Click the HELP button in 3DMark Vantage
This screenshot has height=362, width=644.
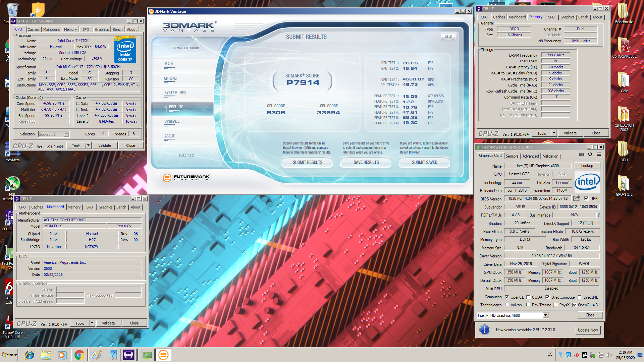pos(448,37)
